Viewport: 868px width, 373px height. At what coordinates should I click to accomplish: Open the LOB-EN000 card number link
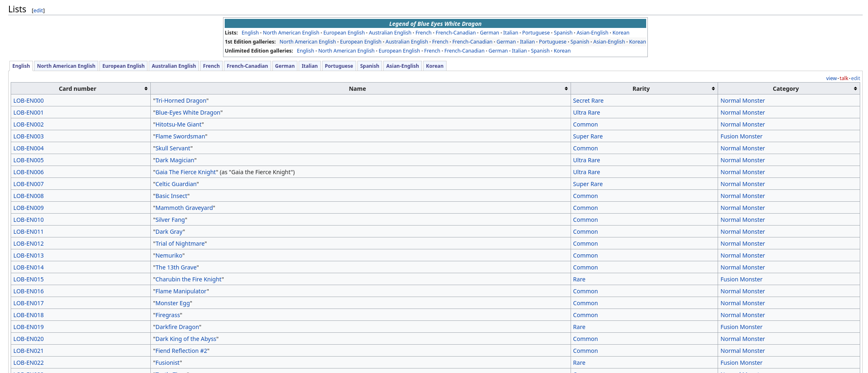28,100
